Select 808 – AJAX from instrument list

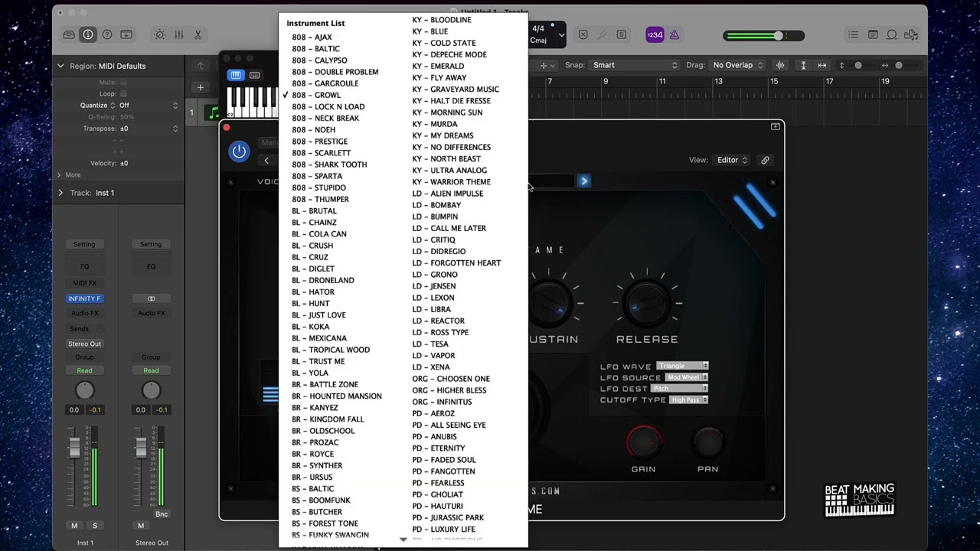(312, 37)
